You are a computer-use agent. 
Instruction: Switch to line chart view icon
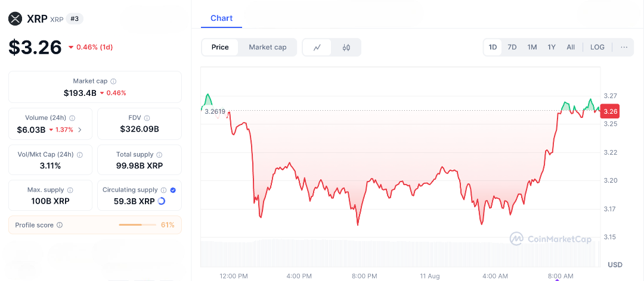point(317,48)
